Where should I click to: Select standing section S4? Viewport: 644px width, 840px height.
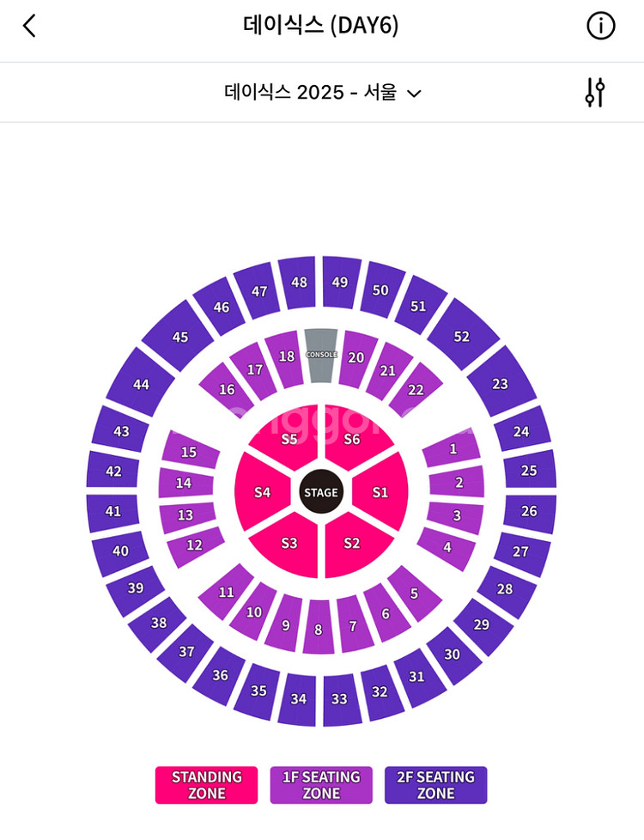[x=263, y=492]
